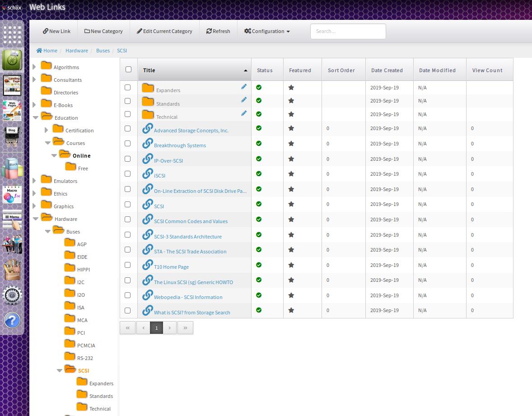Select the Emulators folder in tree
This screenshot has height=416, width=532.
65,181
